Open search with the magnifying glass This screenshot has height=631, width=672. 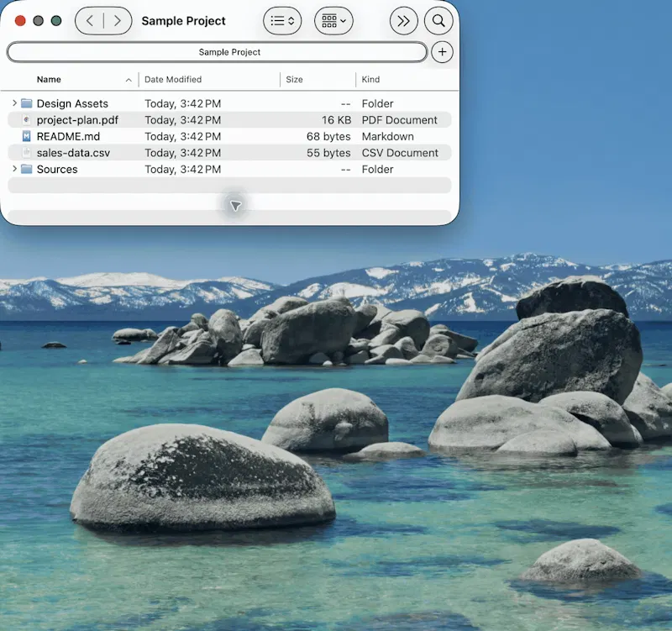click(x=438, y=20)
